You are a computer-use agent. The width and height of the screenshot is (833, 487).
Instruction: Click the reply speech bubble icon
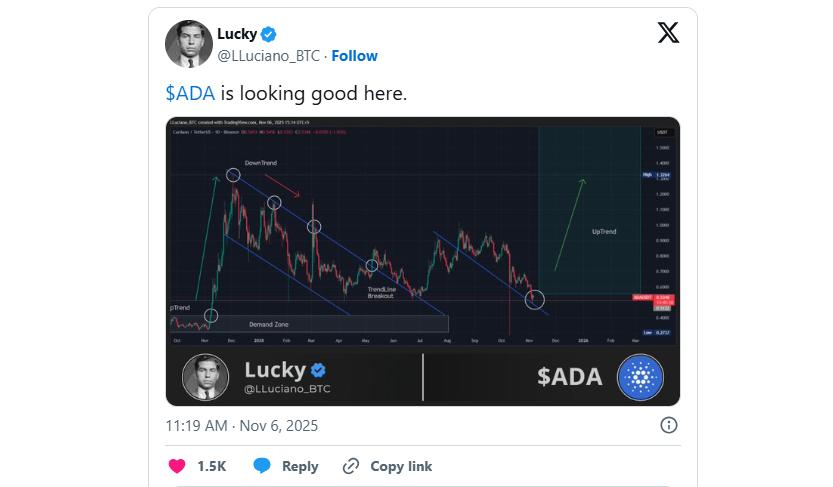click(x=262, y=466)
